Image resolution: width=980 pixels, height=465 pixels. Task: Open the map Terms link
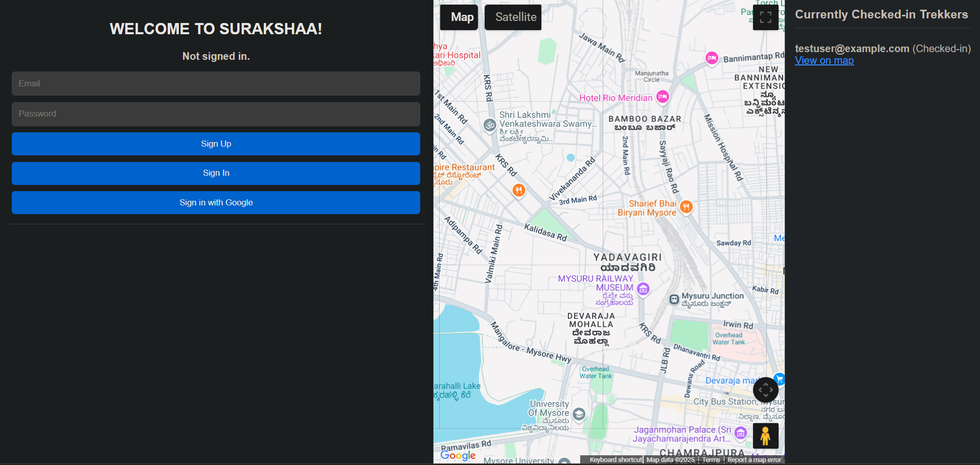(711, 460)
